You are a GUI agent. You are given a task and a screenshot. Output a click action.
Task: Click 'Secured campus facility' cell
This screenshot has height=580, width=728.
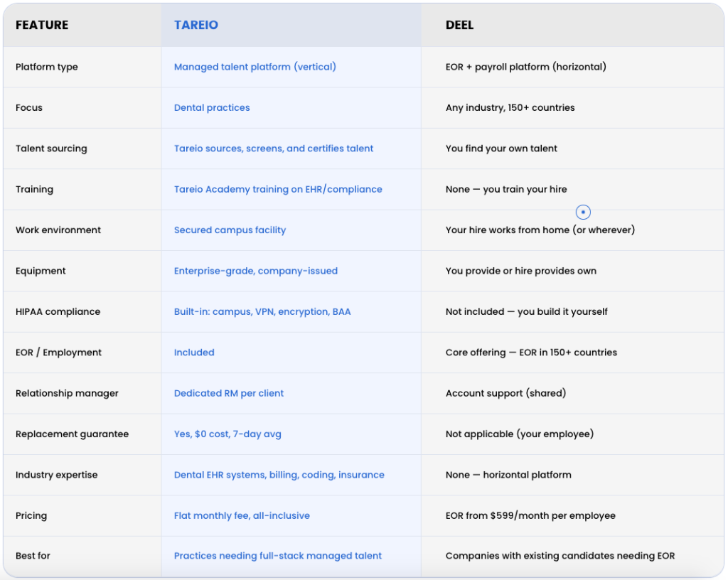pos(230,230)
